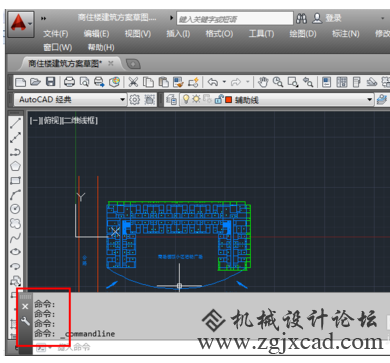The height and width of the screenshot is (363, 390).
Task: Save the drawing with floppy icon
Action: click(50, 82)
